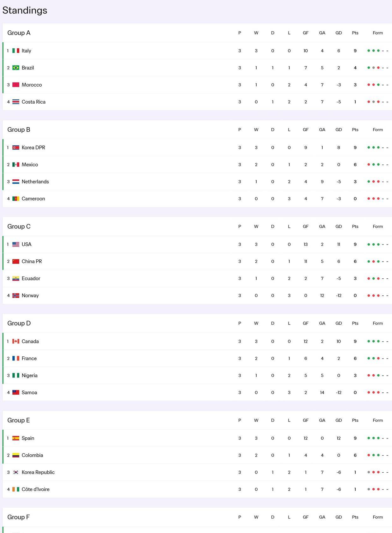Click the Italy flag icon
The width and height of the screenshot is (392, 533).
16,51
